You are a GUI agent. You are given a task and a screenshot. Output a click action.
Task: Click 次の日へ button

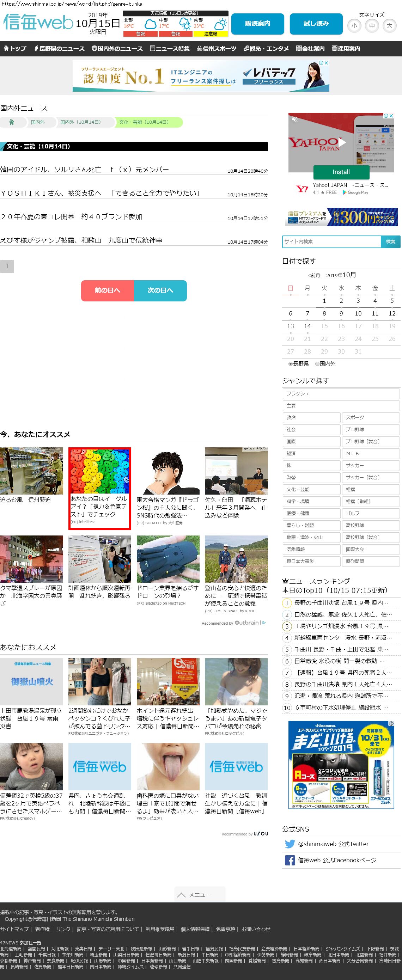[x=160, y=291]
